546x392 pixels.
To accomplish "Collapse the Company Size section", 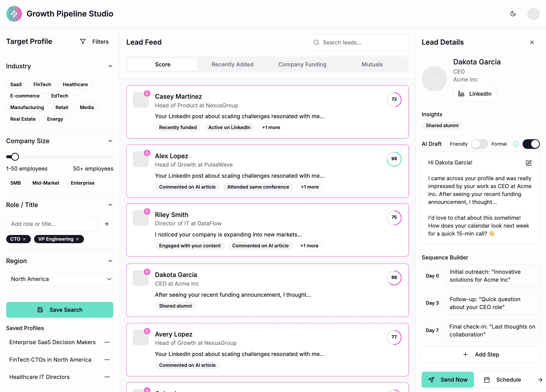I will coord(110,141).
